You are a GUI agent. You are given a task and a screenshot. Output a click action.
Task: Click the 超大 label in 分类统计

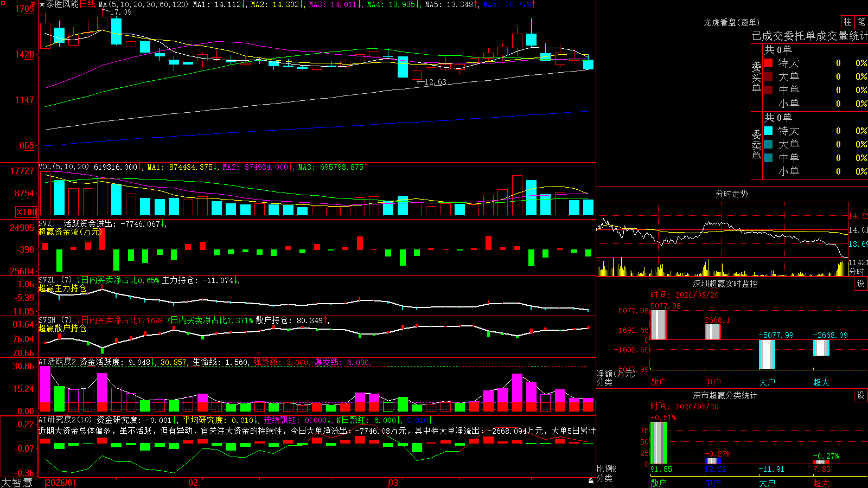821,483
